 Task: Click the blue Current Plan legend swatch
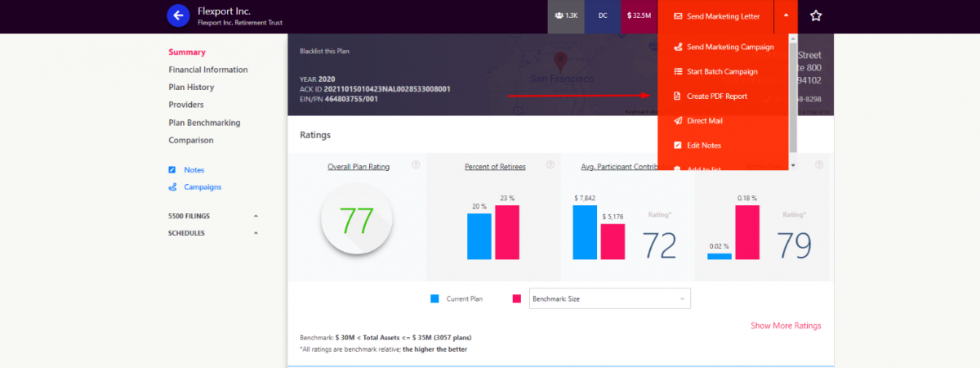coord(435,298)
